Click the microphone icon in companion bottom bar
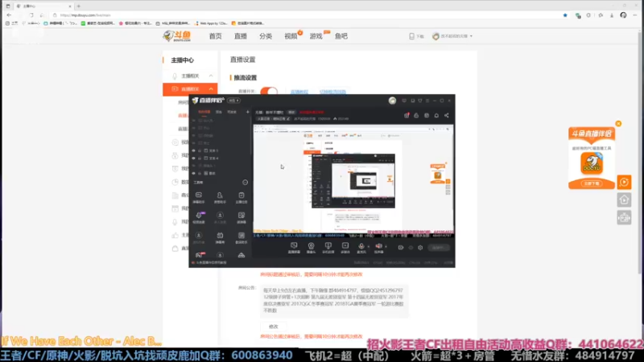 tap(361, 246)
